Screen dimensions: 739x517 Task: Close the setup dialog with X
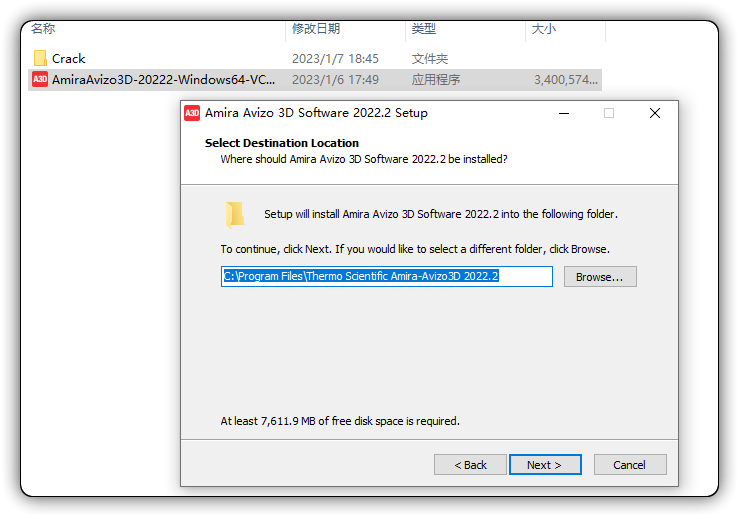(655, 113)
